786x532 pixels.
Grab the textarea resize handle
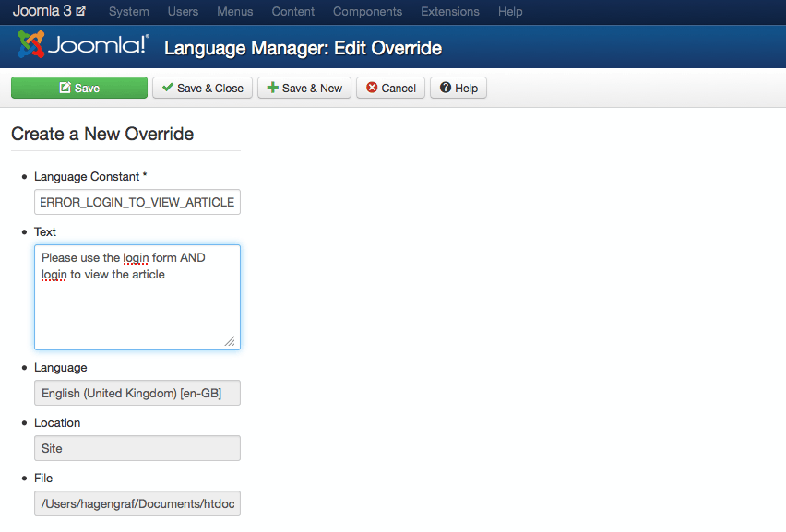230,341
